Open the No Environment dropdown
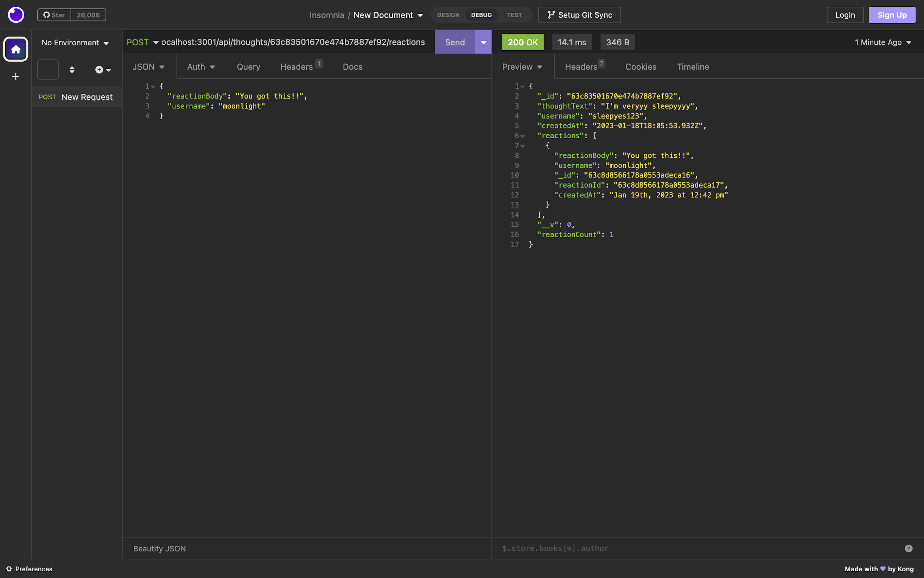This screenshot has height=578, width=924. pos(75,43)
